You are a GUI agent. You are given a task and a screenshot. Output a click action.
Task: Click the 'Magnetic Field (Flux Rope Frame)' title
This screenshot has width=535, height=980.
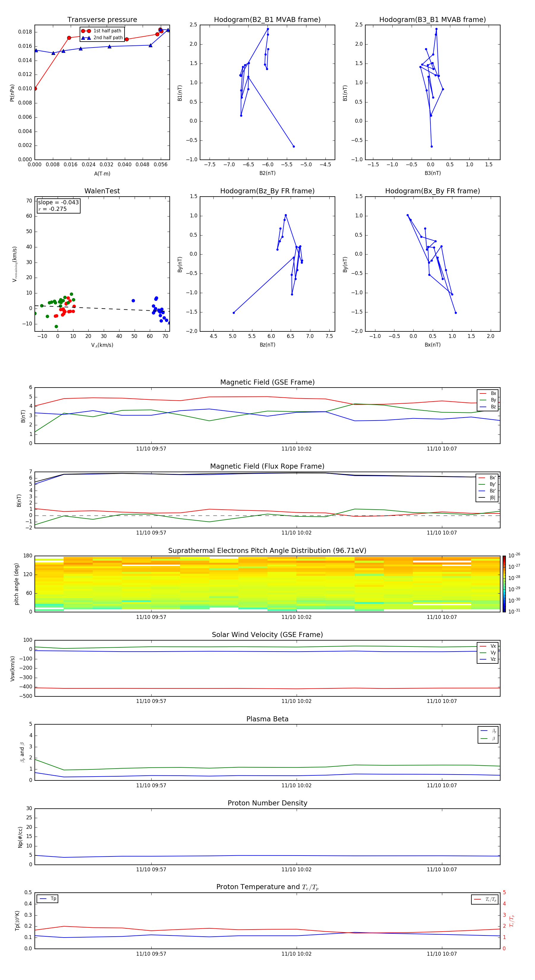coord(267,467)
